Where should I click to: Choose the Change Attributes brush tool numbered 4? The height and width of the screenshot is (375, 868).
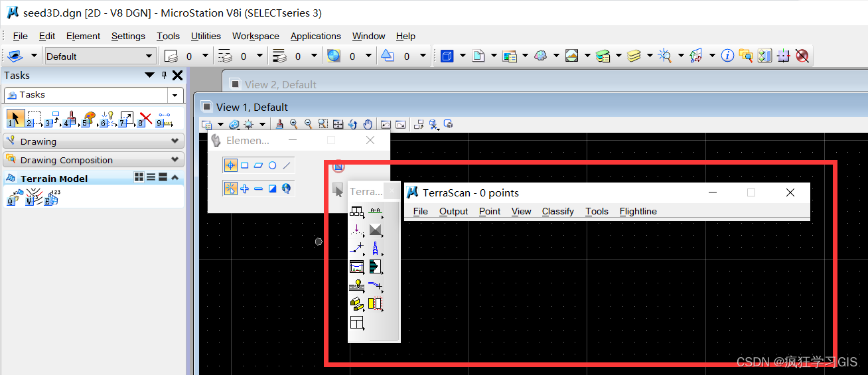tap(70, 119)
